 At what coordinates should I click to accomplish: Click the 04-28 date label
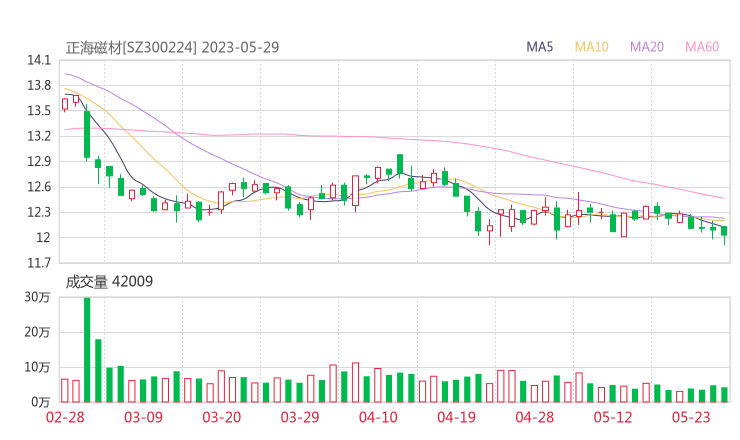535,417
